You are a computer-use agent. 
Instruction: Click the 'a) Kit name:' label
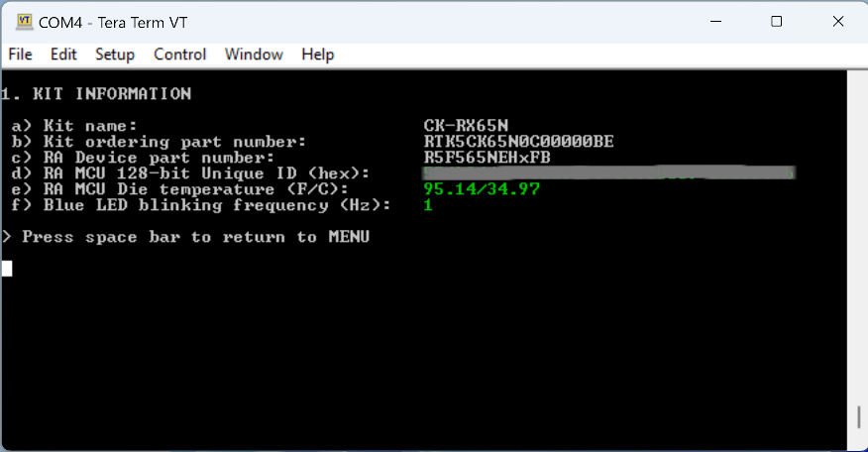(74, 126)
